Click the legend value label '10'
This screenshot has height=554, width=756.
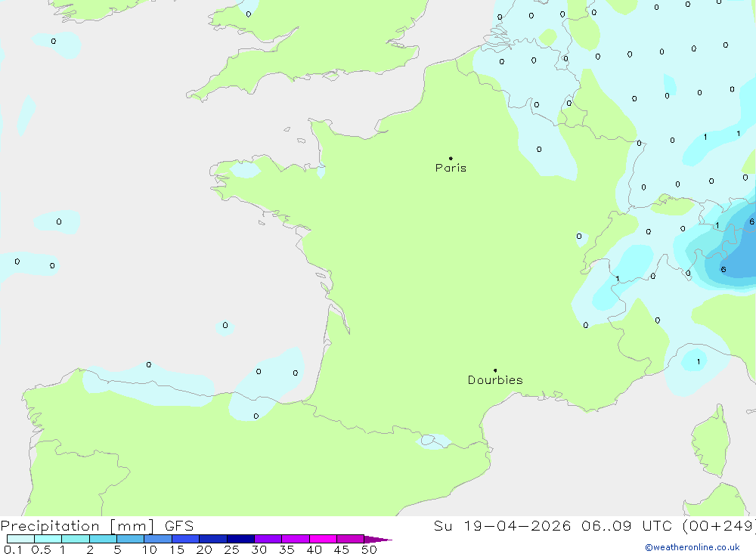(150, 549)
